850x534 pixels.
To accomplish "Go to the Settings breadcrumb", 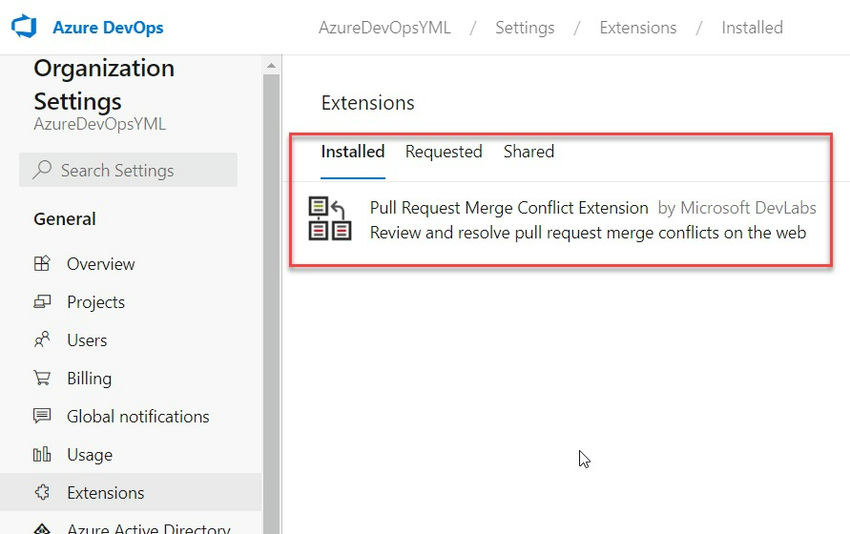I will coord(525,28).
